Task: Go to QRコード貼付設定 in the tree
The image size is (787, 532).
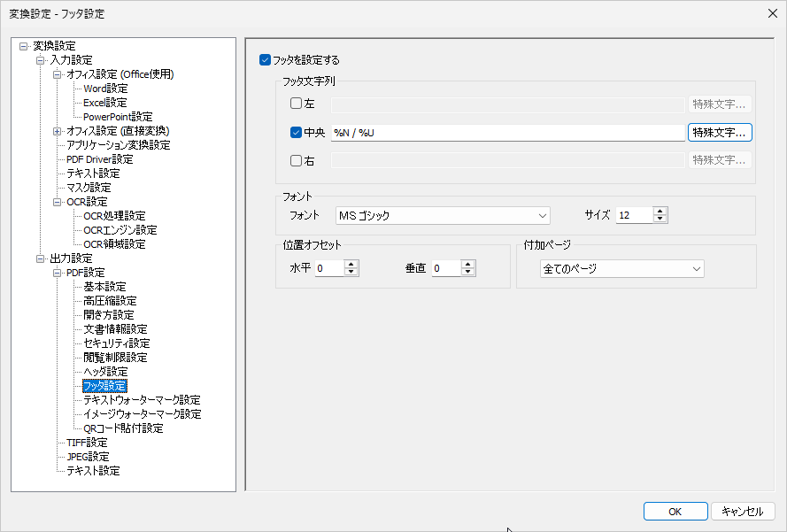Action: (123, 428)
